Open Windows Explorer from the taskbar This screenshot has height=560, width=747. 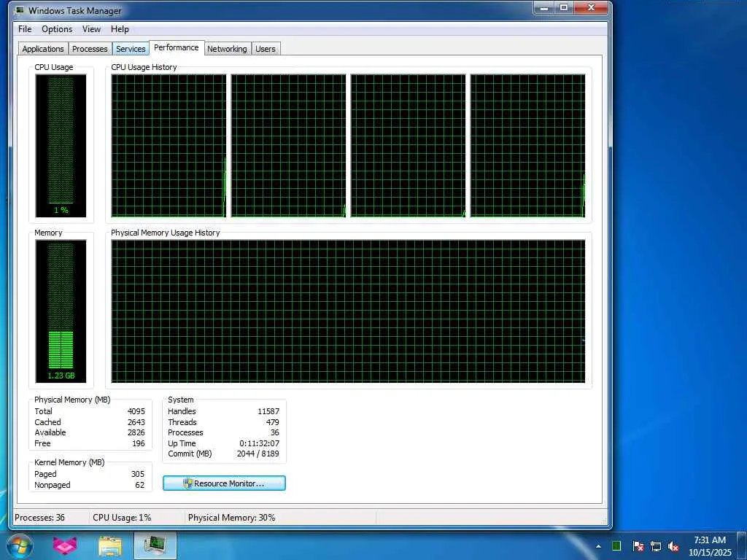110,545
